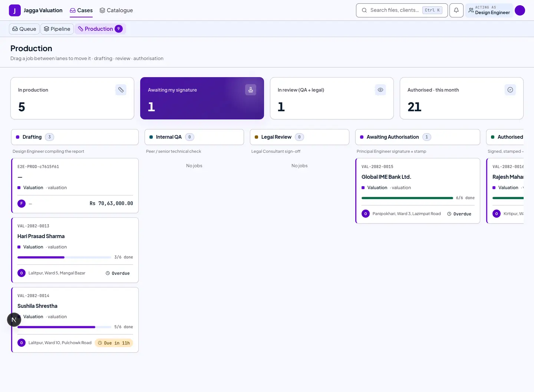This screenshot has height=392, width=534.
Task: Click the 6/6 done progress bar for Global IME Bank
Action: pyautogui.click(x=407, y=198)
